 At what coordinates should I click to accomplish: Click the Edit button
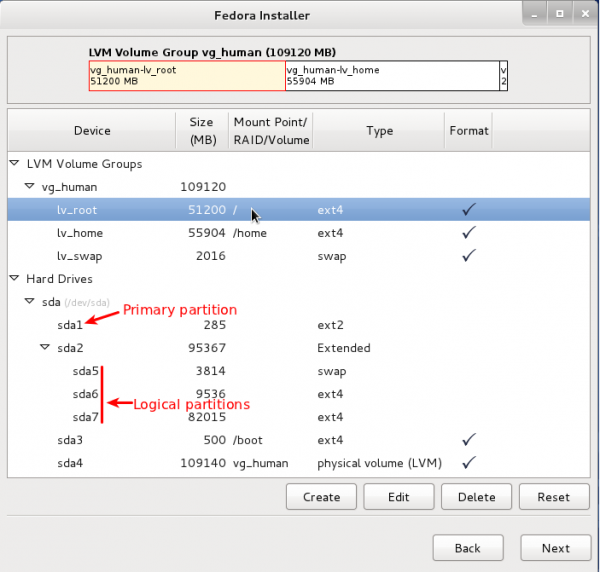coord(399,497)
